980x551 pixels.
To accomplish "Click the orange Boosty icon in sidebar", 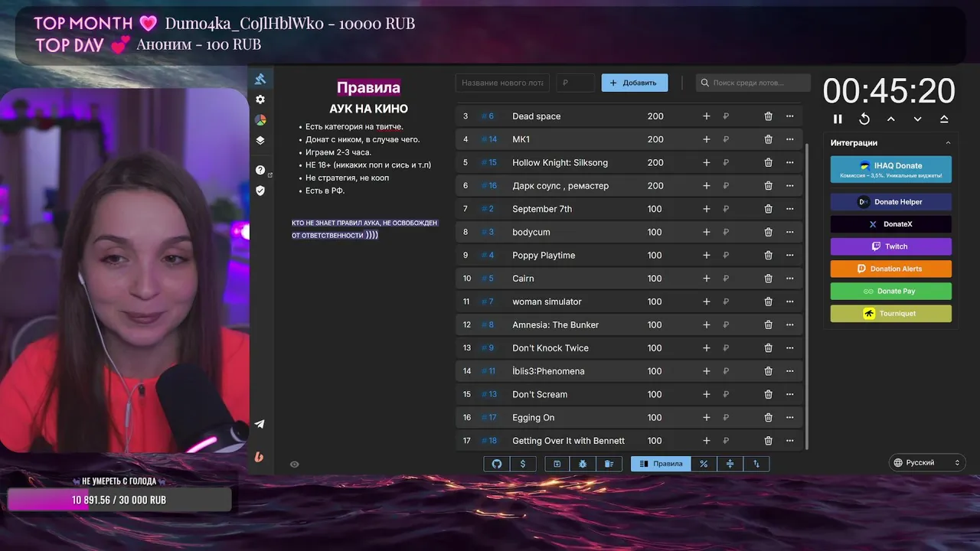I will click(260, 457).
